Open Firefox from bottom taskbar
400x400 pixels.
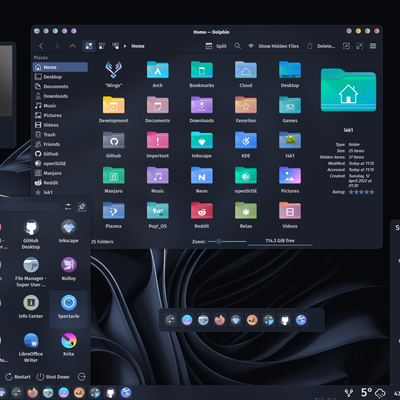click(x=33, y=392)
